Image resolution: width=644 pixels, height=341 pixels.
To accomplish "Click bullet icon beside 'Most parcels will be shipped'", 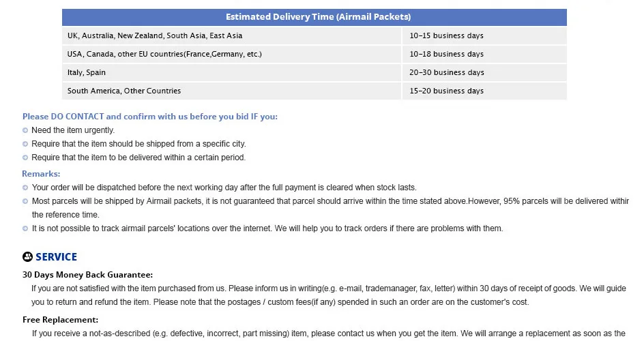I will [x=25, y=201].
